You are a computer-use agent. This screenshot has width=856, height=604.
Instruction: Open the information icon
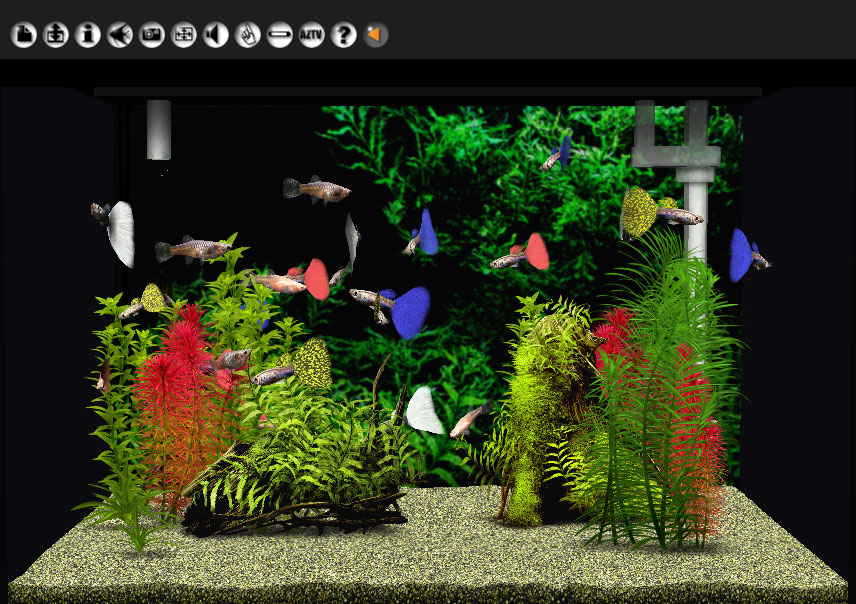point(88,35)
